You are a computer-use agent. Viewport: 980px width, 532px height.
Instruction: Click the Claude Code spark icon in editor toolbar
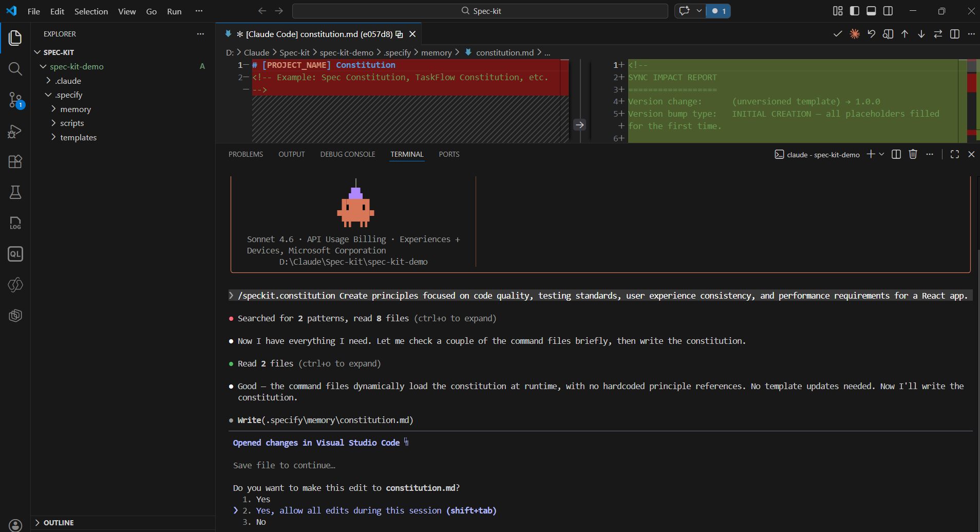[x=855, y=34]
